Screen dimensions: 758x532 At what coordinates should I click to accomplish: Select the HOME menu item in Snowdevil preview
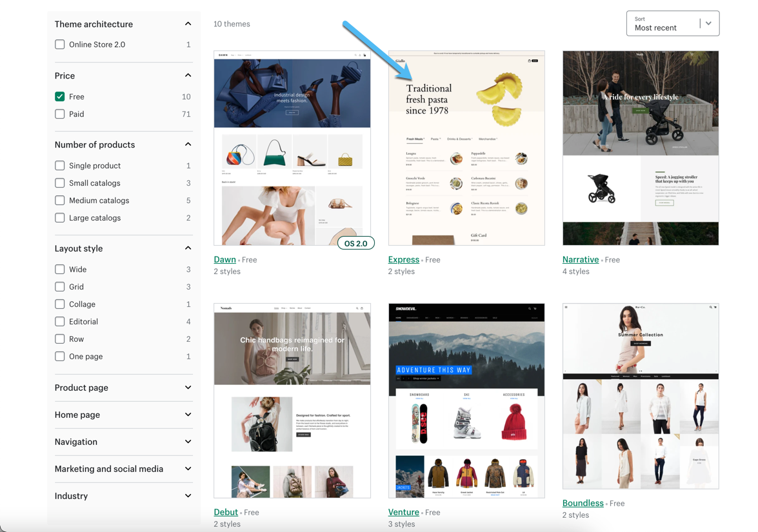[398, 317]
